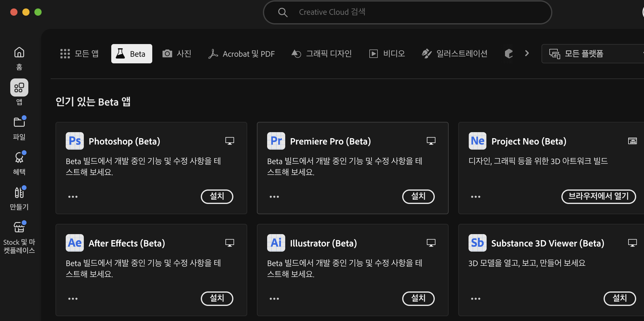This screenshot has width=644, height=321.
Task: Switch to the 일러스트레이션 tab
Action: click(x=455, y=54)
